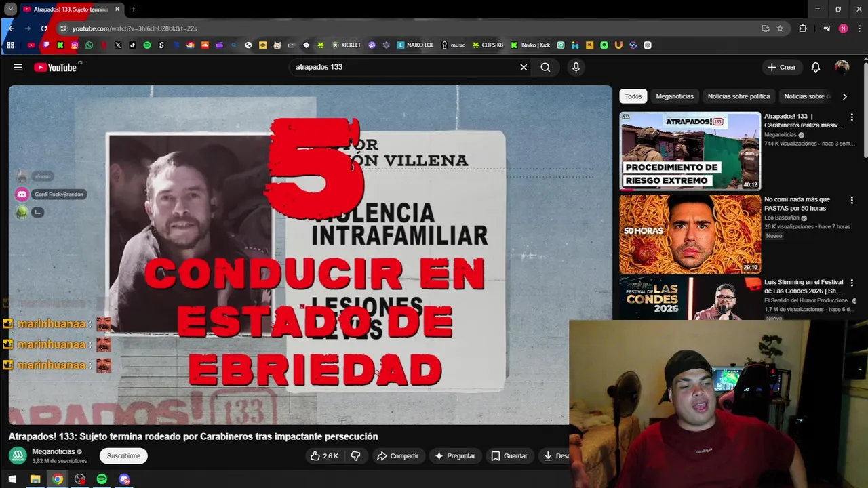Image resolution: width=868 pixels, height=488 pixels.
Task: Select the Noticias sobre política chip
Action: tap(738, 96)
